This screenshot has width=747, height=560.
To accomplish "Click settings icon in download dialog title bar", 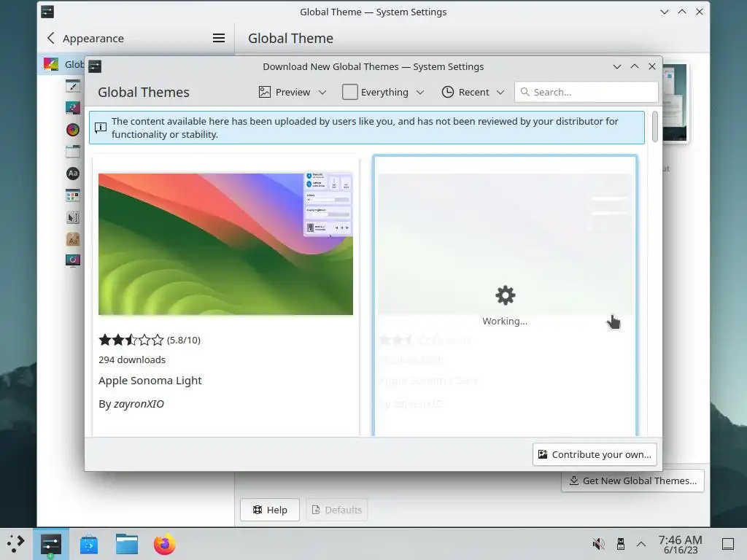I will (95, 66).
